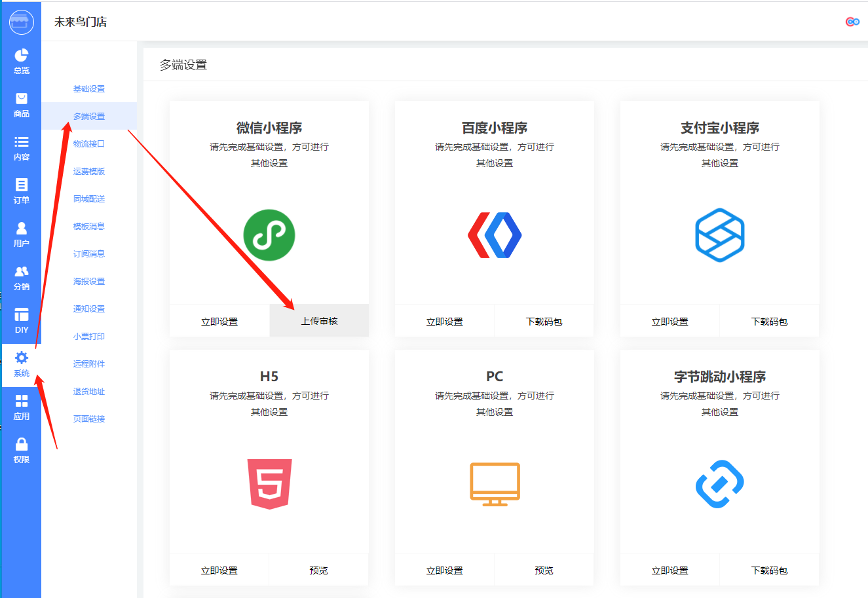Open 通知设置 submenu item
Screen dimensions: 868x598
pos(89,309)
